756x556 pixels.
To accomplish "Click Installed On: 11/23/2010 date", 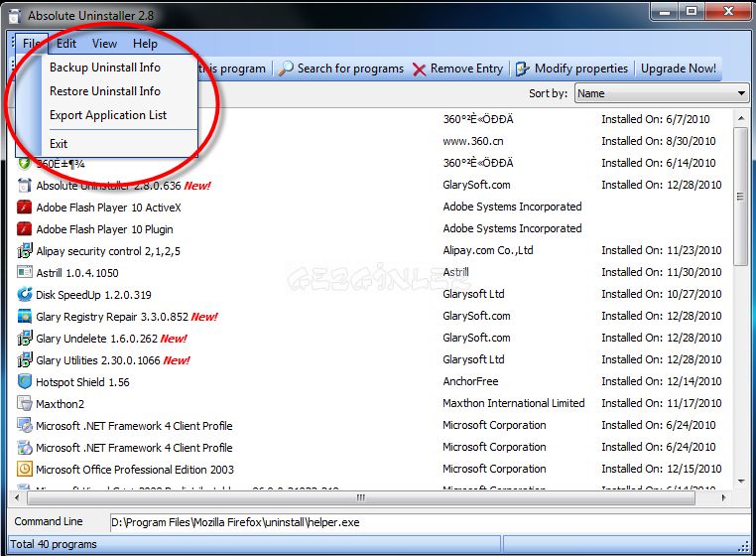I will pyautogui.click(x=662, y=250).
